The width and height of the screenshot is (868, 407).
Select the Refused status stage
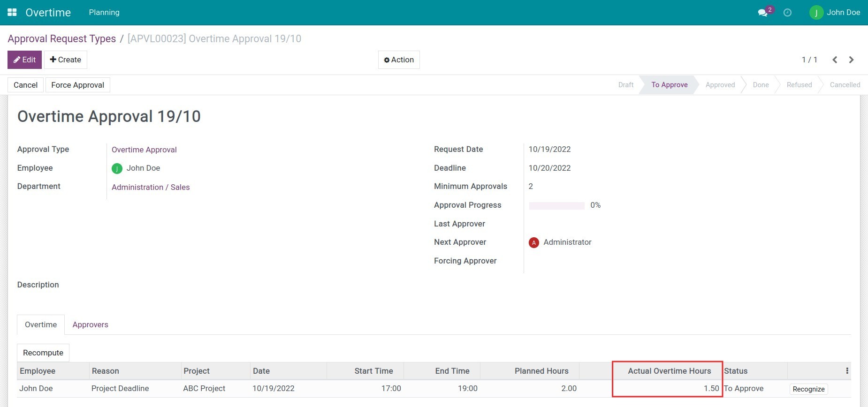click(x=799, y=85)
